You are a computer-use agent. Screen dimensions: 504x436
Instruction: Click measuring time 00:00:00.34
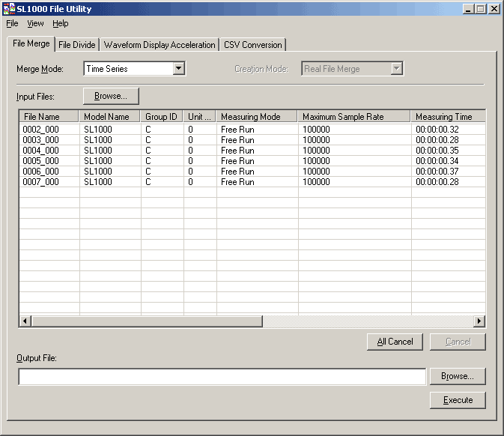(437, 161)
